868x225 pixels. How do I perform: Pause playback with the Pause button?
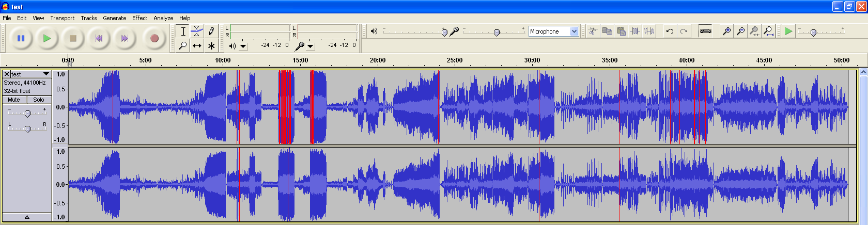click(x=21, y=38)
